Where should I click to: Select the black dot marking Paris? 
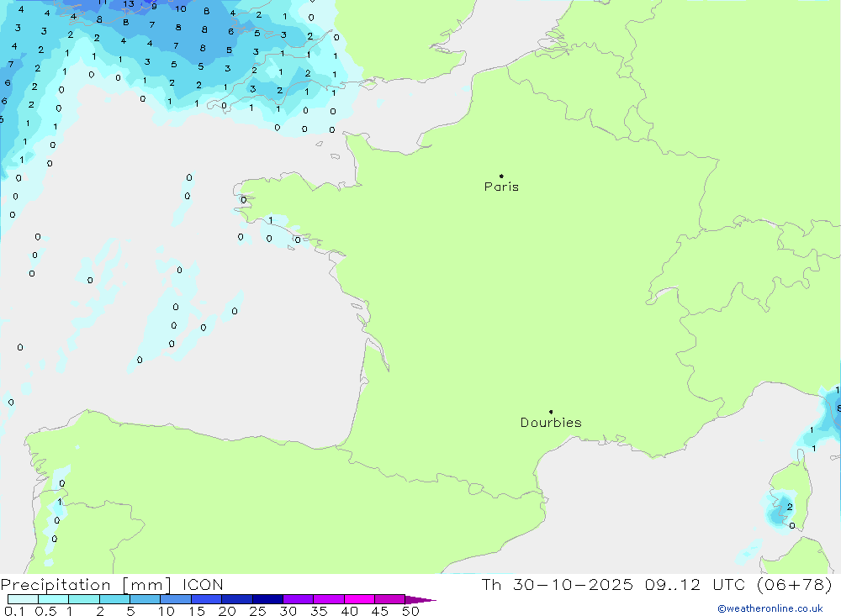(x=501, y=176)
